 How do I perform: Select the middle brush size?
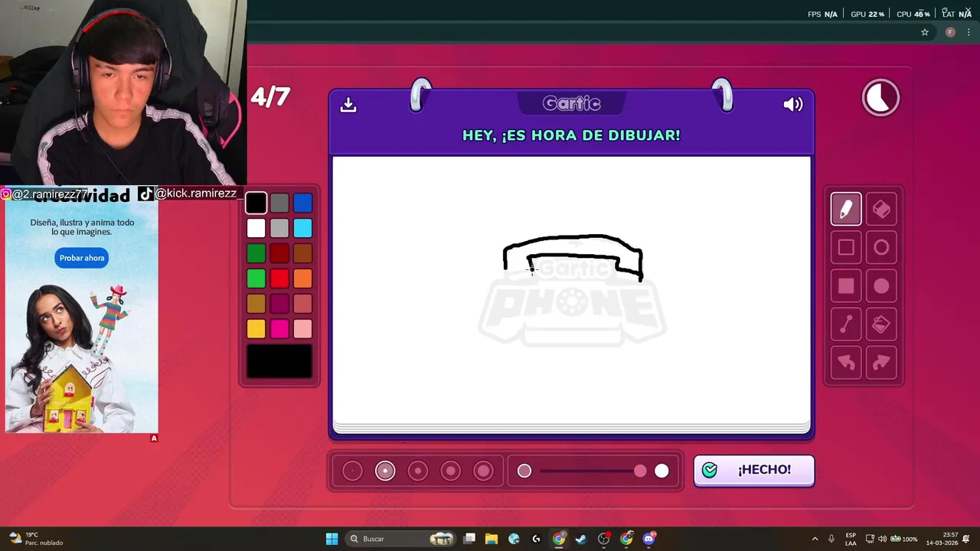click(x=418, y=471)
